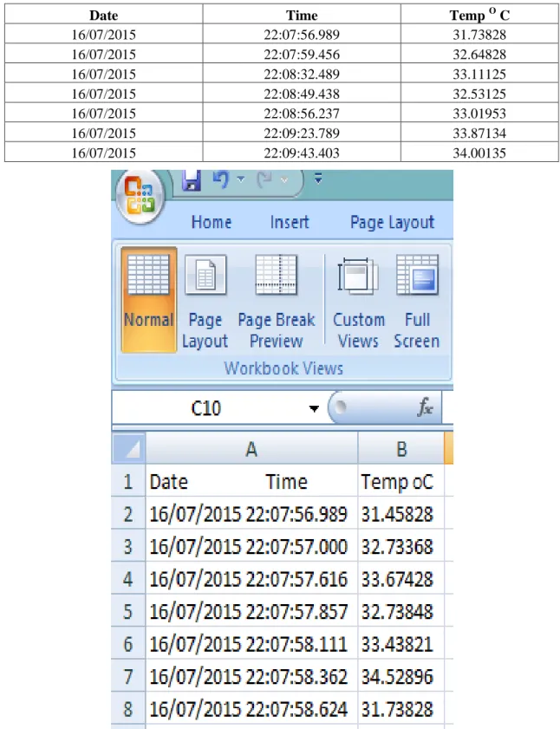Open the Redo history dropdown arrow
The width and height of the screenshot is (560, 729).
[284, 179]
